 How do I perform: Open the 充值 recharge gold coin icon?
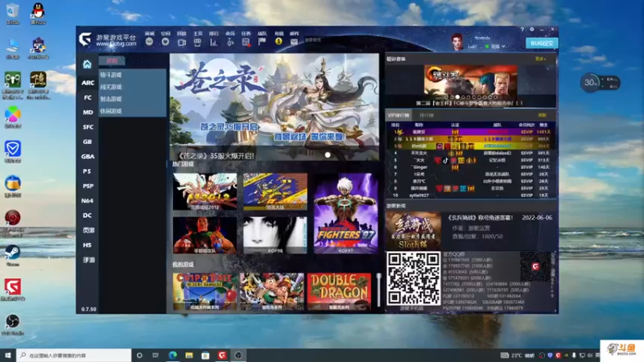pyautogui.click(x=279, y=42)
